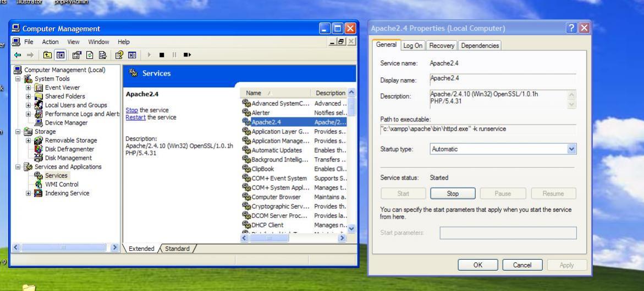Toggle Show/Hide Console Tree toolbar icon

tap(60, 55)
